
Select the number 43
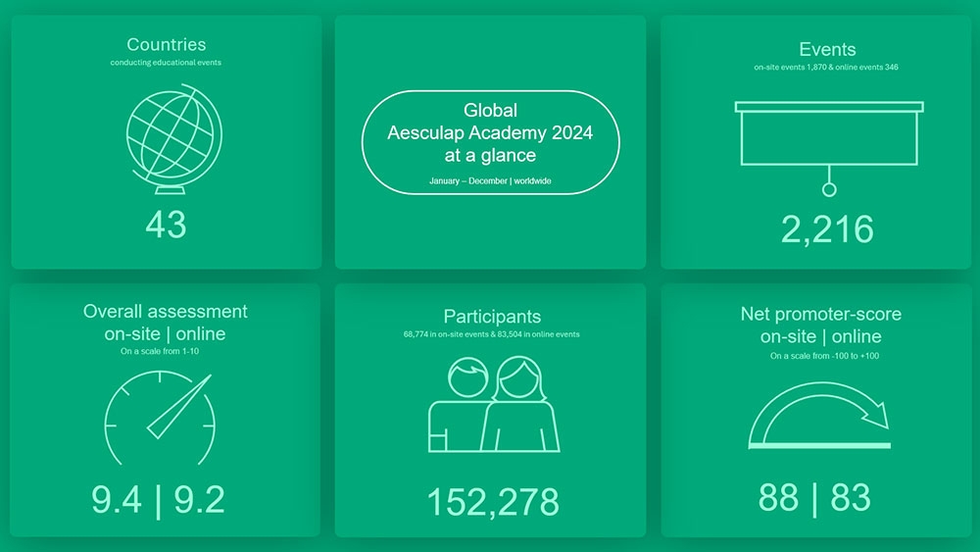166,225
